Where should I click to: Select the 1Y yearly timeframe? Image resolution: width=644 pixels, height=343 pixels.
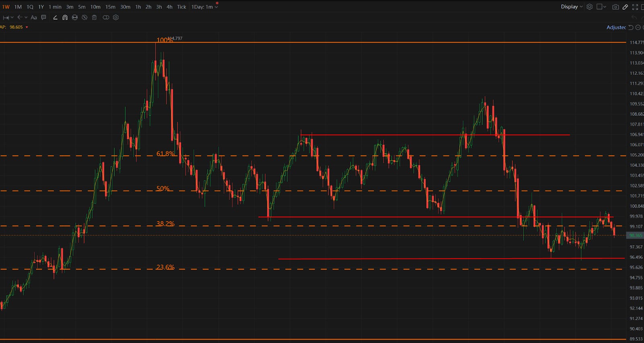41,7
